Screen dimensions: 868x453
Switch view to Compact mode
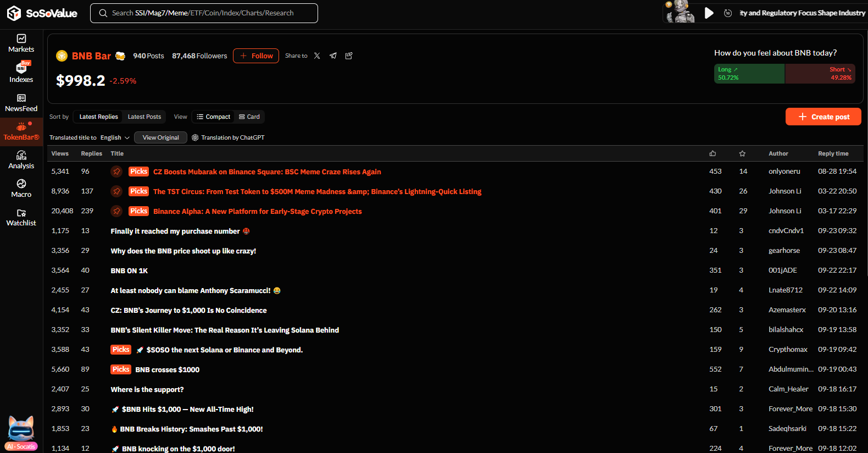tap(214, 117)
